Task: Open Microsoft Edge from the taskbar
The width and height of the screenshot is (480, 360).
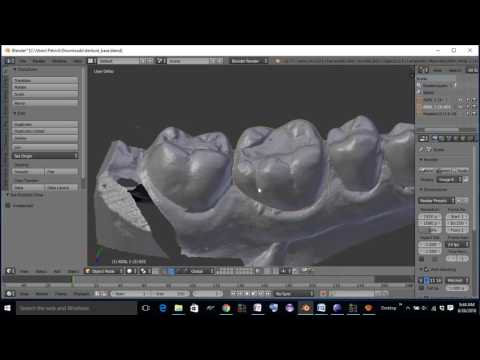Action: 163,308
